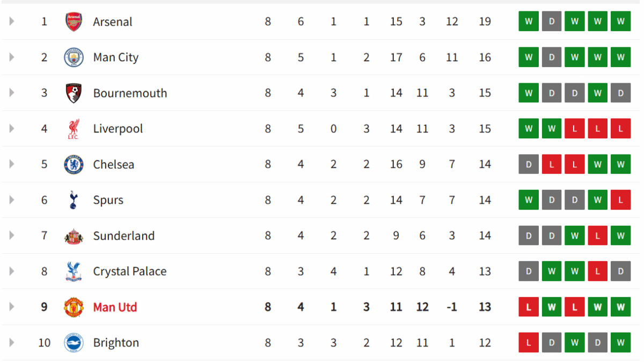
Task: Click the Crystal Palace eagle crest
Action: [x=74, y=271]
